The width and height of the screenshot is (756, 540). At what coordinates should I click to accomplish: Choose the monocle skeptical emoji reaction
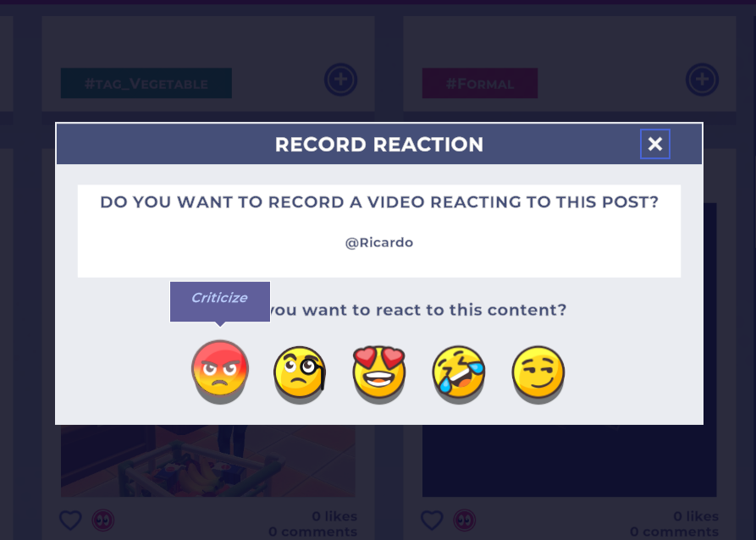coord(300,372)
